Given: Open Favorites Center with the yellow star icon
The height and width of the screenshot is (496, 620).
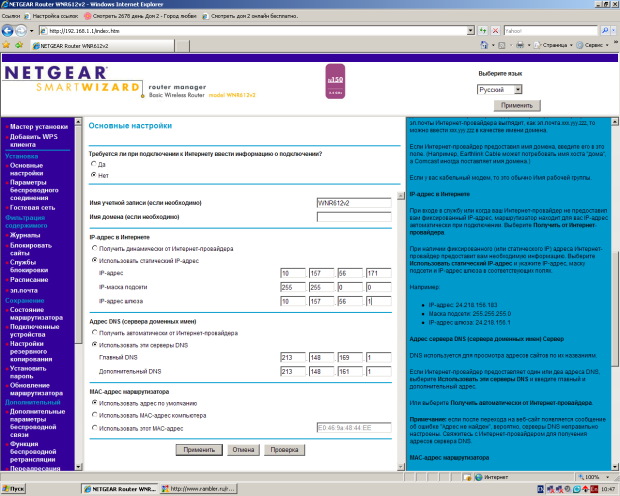Looking at the screenshot, I should 6,45.
